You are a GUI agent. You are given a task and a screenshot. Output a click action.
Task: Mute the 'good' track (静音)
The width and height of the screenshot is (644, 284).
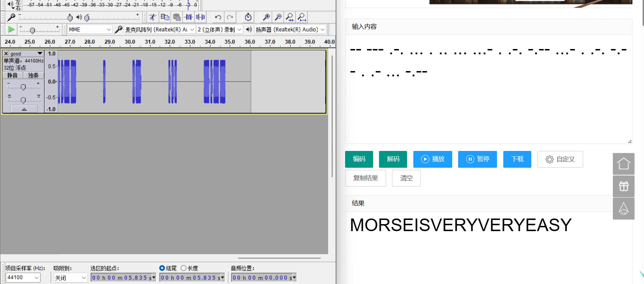[x=13, y=75]
